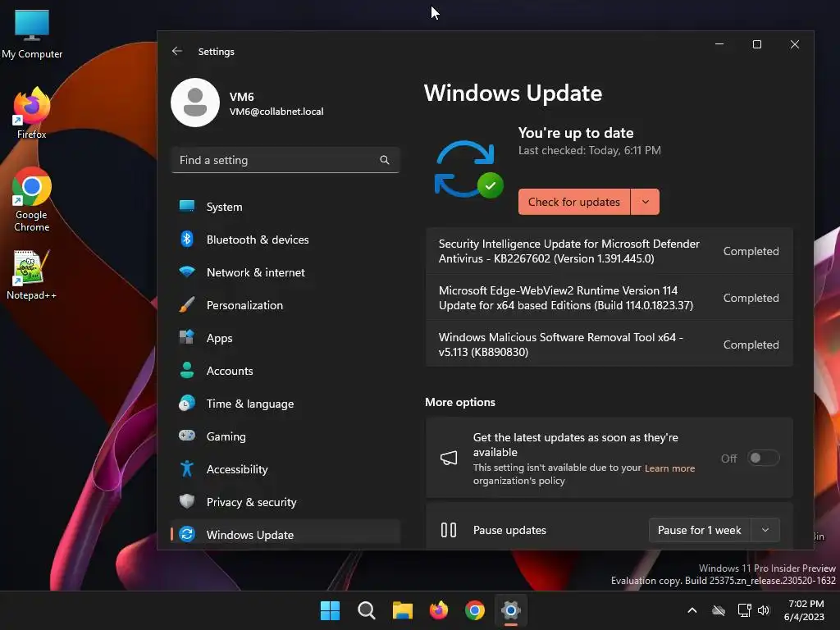Open the My Computer desktop icon

32,34
